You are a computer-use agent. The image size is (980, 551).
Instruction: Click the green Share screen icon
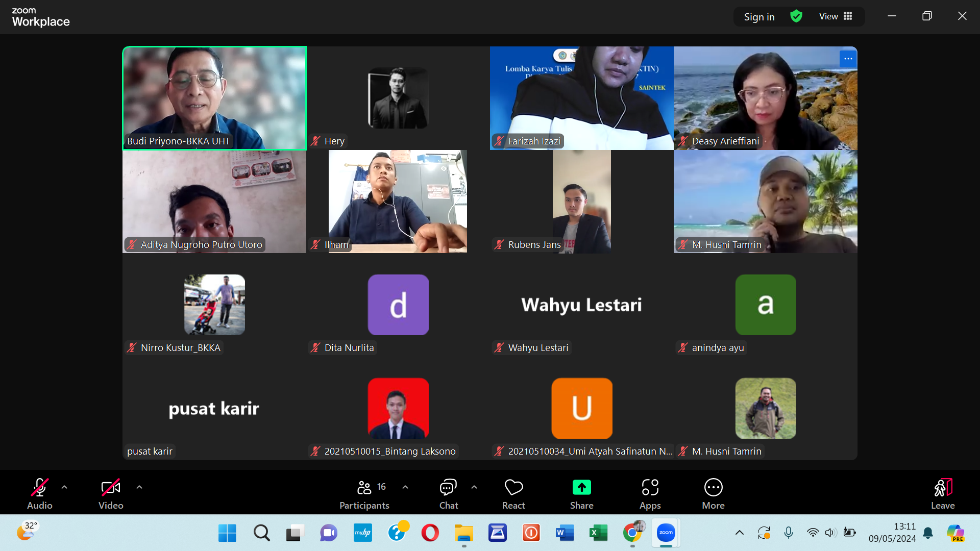pos(581,488)
